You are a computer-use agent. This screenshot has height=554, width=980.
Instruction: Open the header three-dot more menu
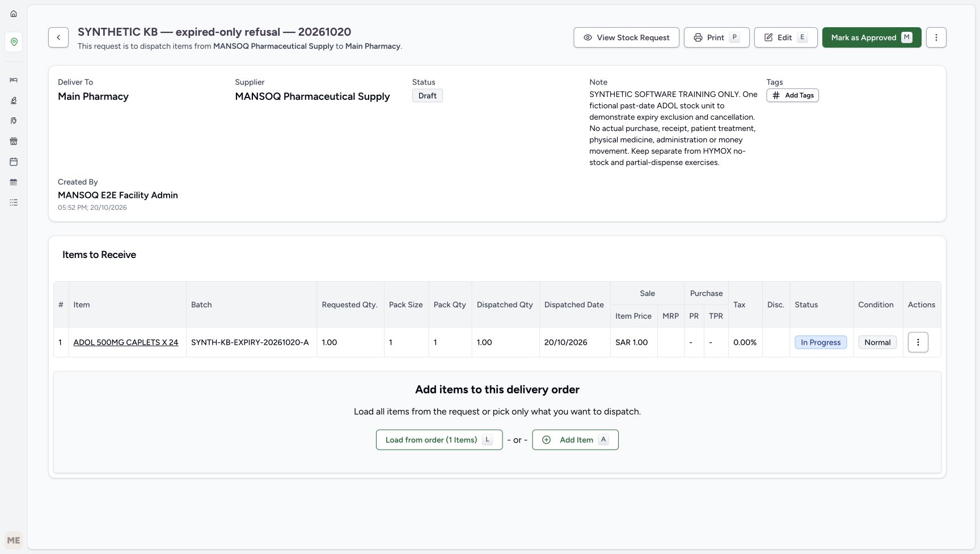tap(936, 37)
